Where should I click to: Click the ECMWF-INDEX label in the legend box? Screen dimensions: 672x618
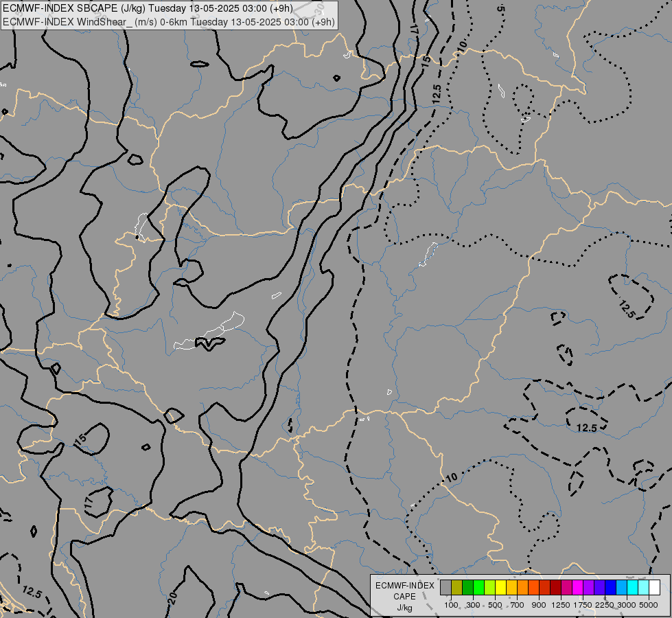pos(404,586)
